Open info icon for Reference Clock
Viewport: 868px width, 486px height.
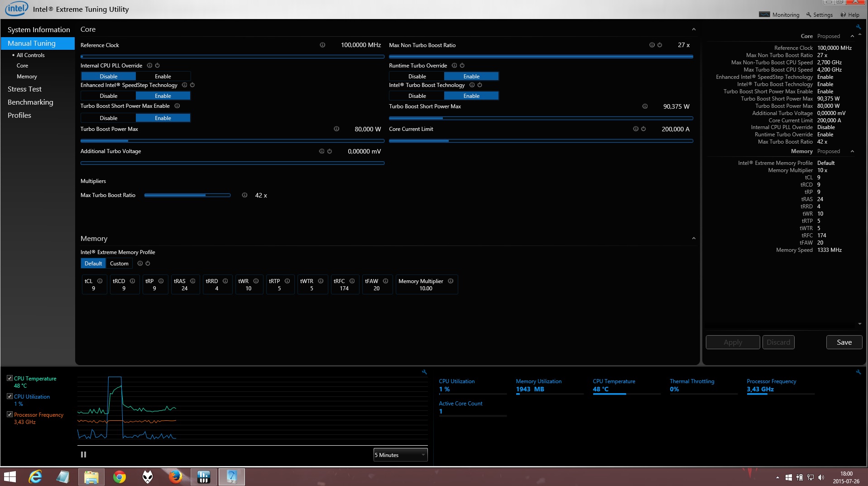coord(322,45)
